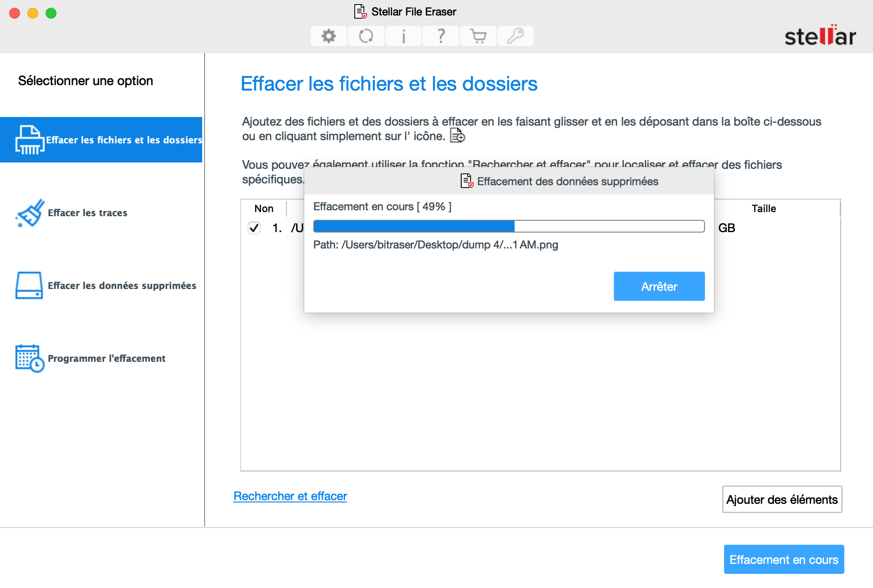The image size is (873, 588).
Task: Click the stellar logo
Action: (x=820, y=35)
